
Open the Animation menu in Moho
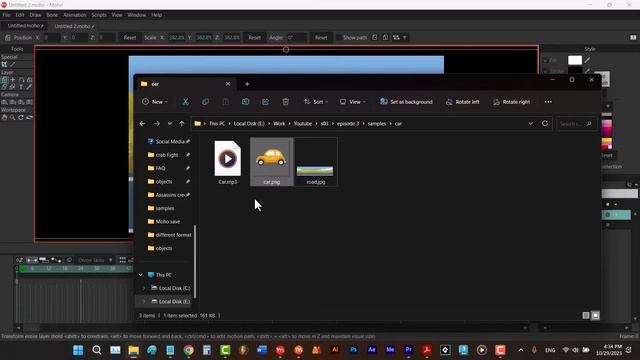75,15
